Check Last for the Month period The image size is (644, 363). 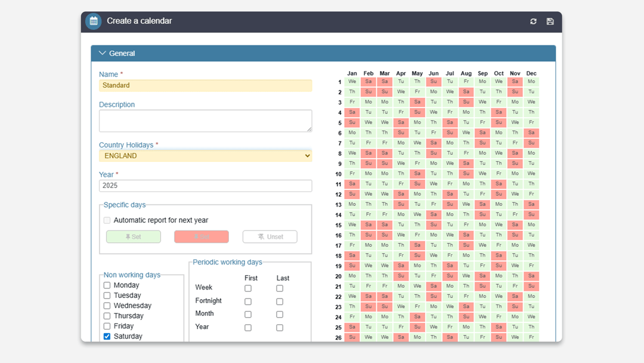pyautogui.click(x=280, y=315)
